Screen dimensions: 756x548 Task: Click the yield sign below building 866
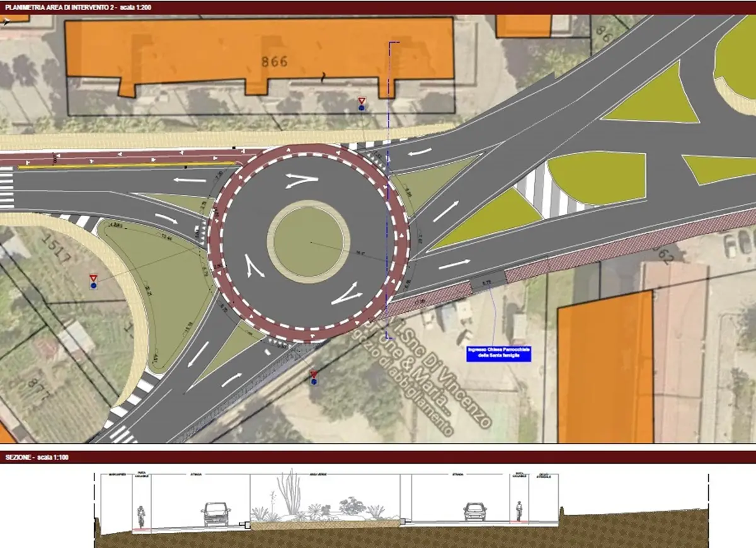point(361,101)
